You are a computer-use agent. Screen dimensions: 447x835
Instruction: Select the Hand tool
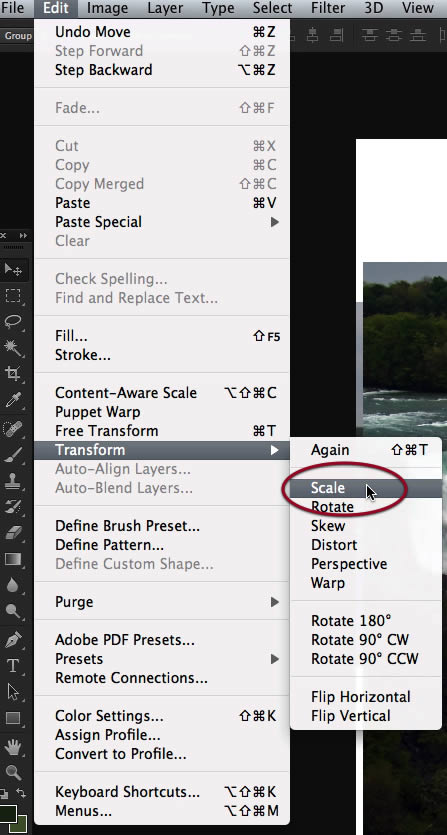tap(13, 747)
